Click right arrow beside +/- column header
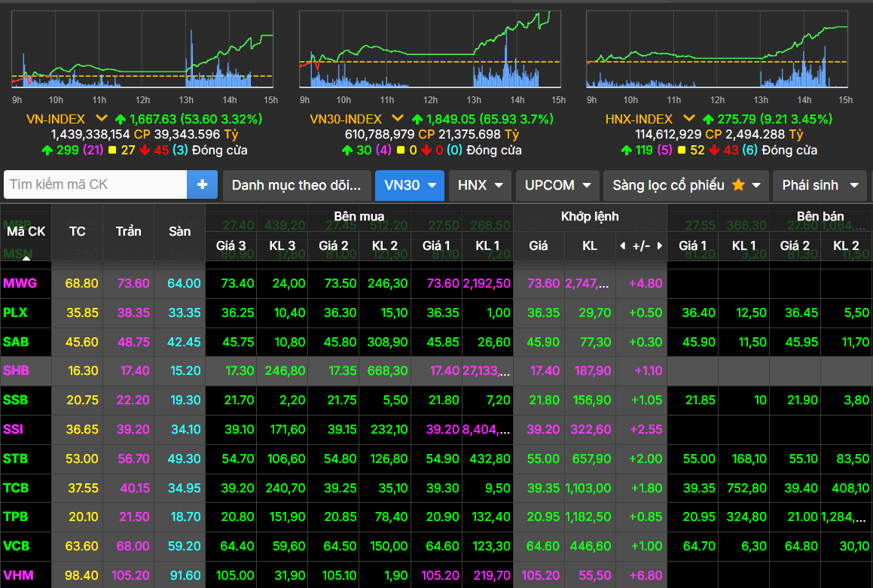The width and height of the screenshot is (873, 588). (x=660, y=245)
